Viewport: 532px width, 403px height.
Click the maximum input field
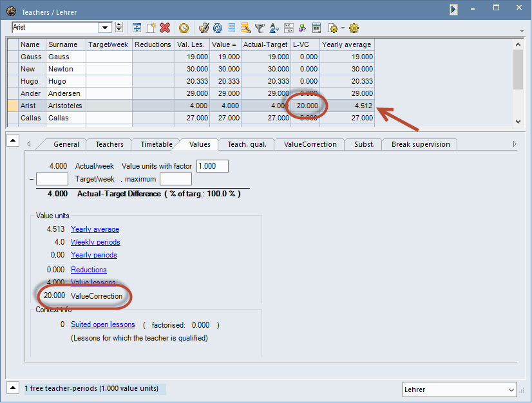[x=176, y=179]
